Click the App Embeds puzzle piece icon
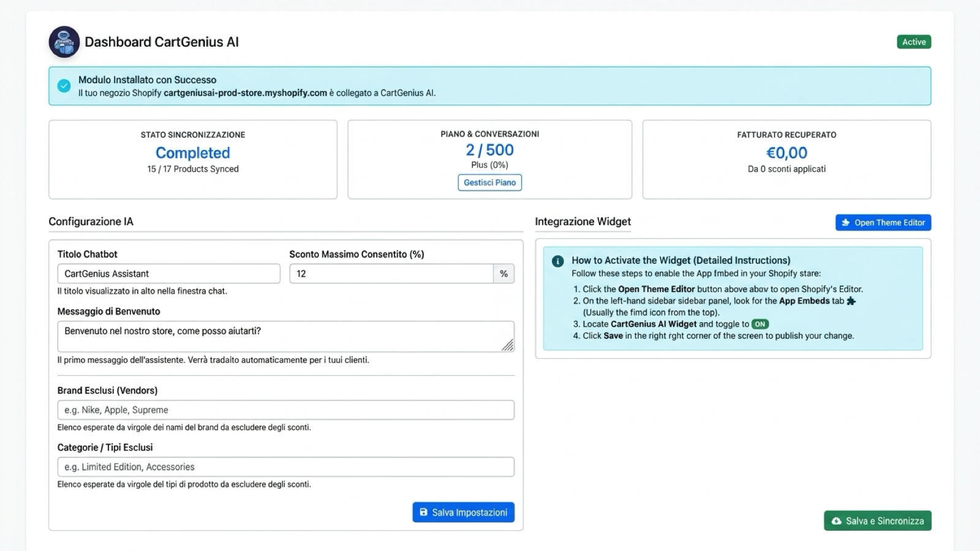This screenshot has height=551, width=980. click(x=851, y=301)
